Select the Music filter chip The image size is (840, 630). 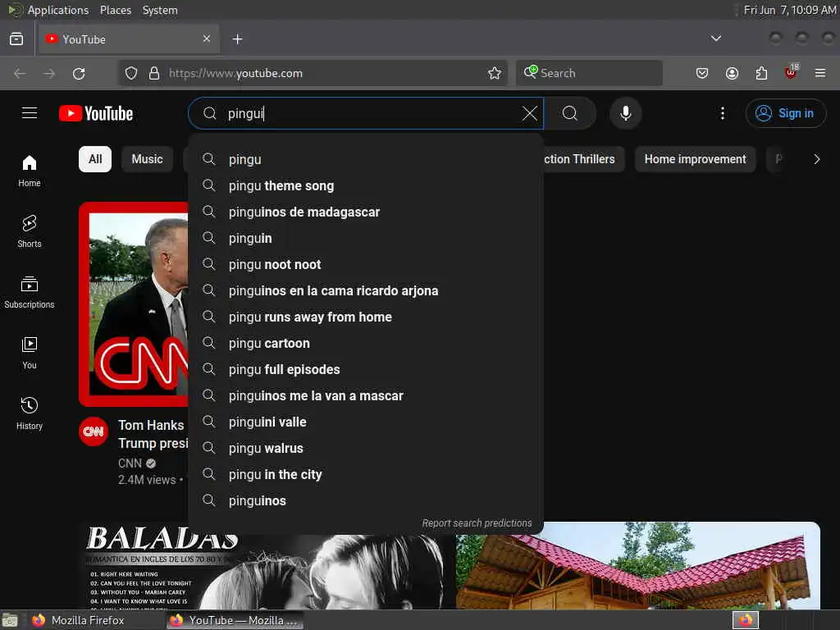coord(148,159)
